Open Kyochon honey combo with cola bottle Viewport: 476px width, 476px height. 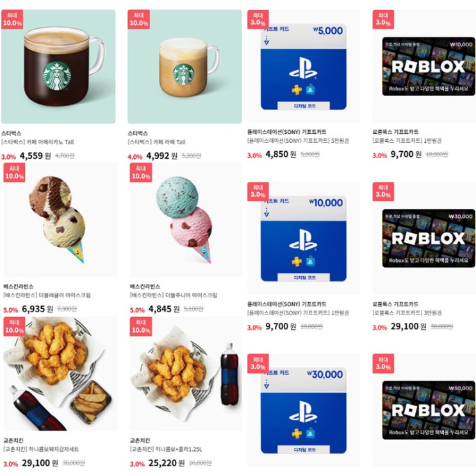point(186,373)
